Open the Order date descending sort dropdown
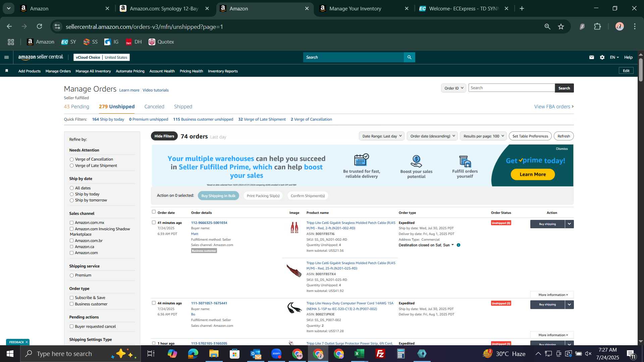Screen dimensions: 644x362 coord(432,136)
